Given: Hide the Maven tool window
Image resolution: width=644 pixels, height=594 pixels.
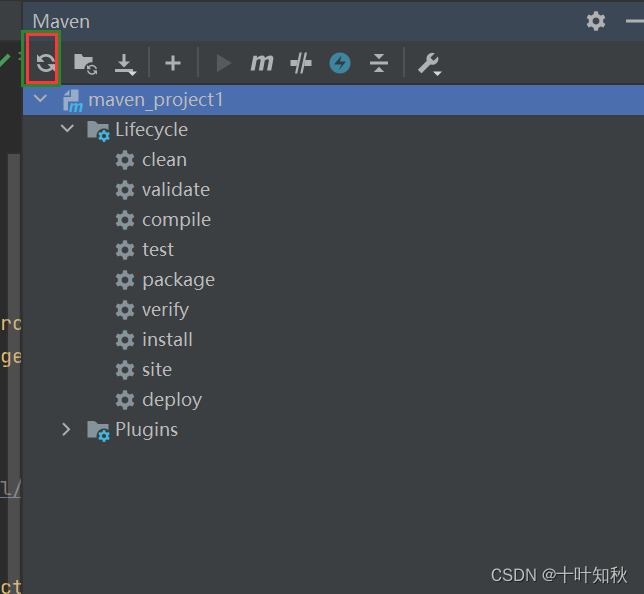Looking at the screenshot, I should click(x=635, y=21).
